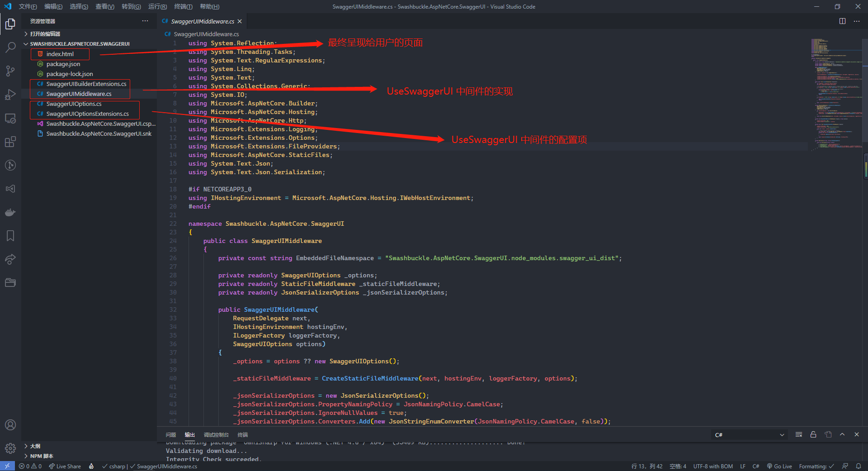Open the Extensions view
This screenshot has width=868, height=471.
(x=10, y=142)
